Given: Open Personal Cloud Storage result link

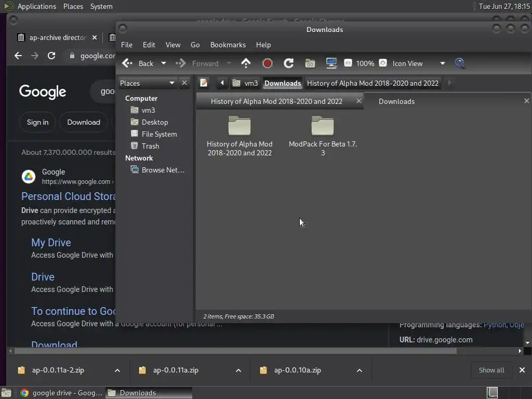Looking at the screenshot, I should pyautogui.click(x=68, y=196).
